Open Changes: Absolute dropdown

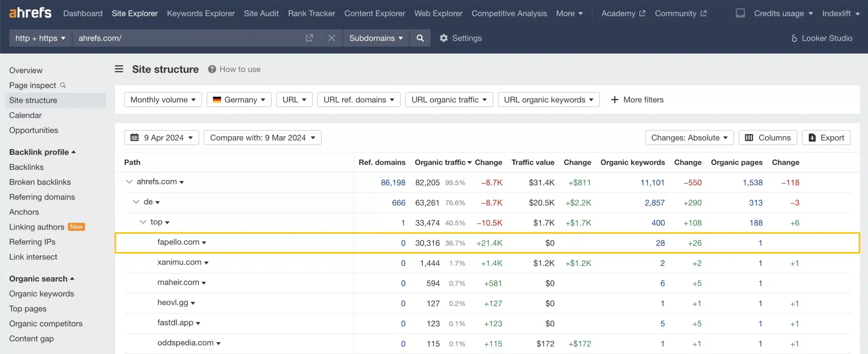click(x=689, y=137)
